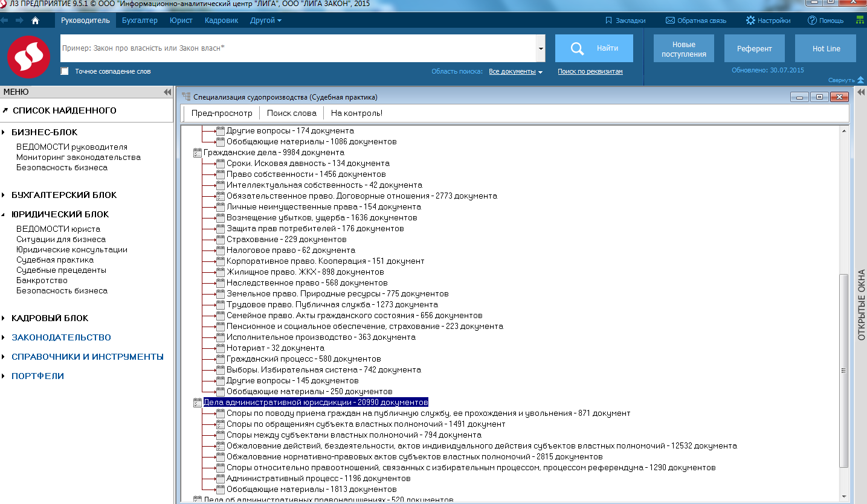Collapse the MENU panel with double-arrow icon
Screen dimensions: 867x504
167,92
